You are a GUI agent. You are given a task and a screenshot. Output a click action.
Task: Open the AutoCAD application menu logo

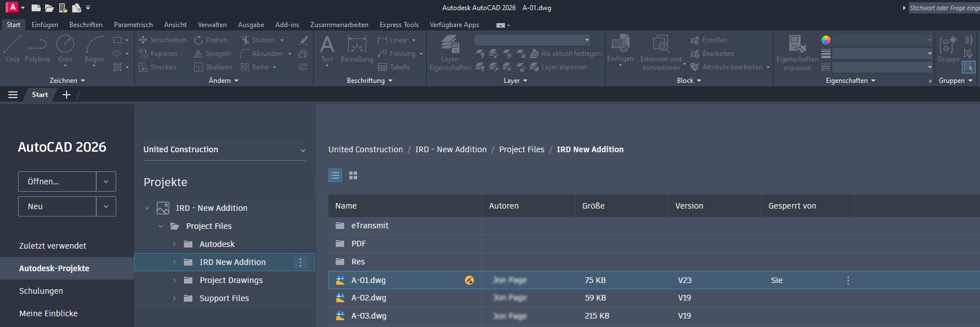pyautogui.click(x=12, y=7)
